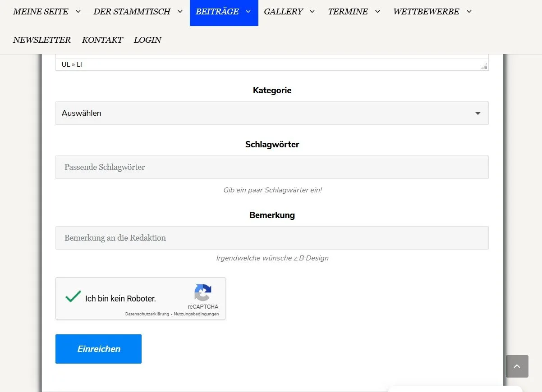Screen dimensions: 542x392
Task: Expand the Beiträge menu chevron
Action: (x=248, y=12)
